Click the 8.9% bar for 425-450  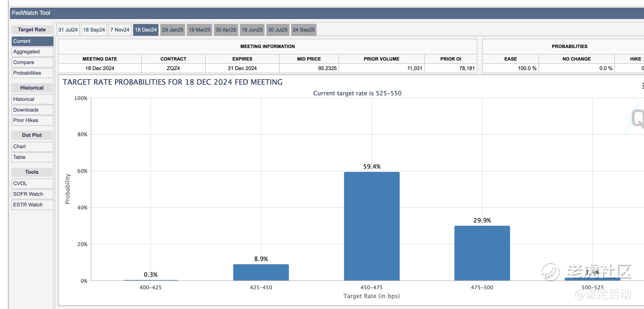[261, 273]
